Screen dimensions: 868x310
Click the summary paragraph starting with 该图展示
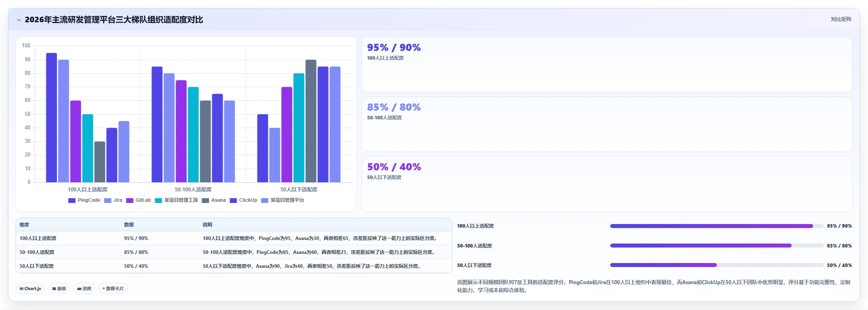tap(654, 286)
